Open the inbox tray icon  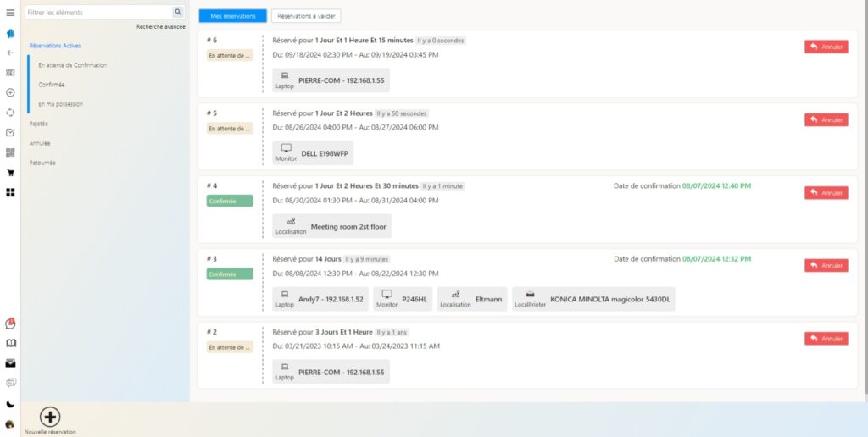coord(10,363)
